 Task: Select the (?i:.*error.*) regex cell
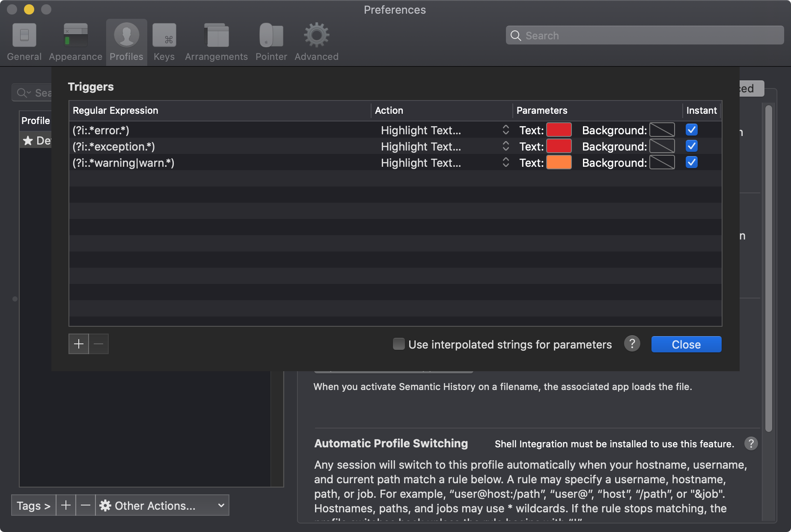point(220,130)
